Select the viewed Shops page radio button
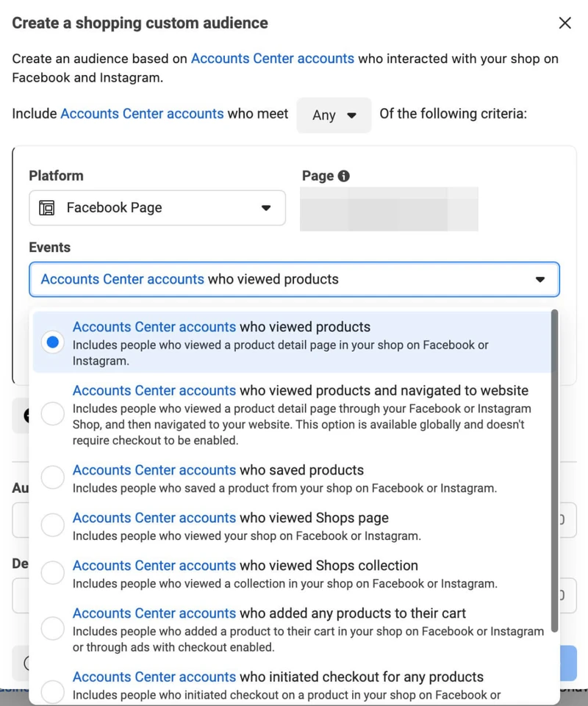This screenshot has width=588, height=706. click(x=53, y=525)
